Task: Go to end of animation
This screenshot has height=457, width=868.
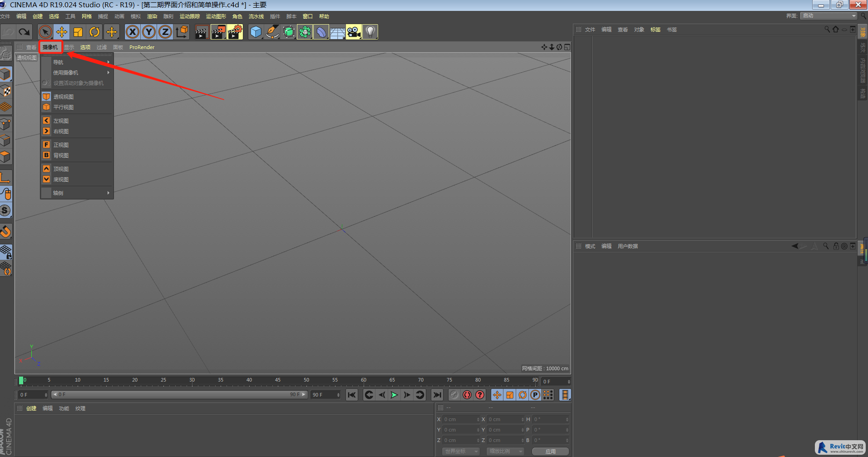Action: [437, 395]
